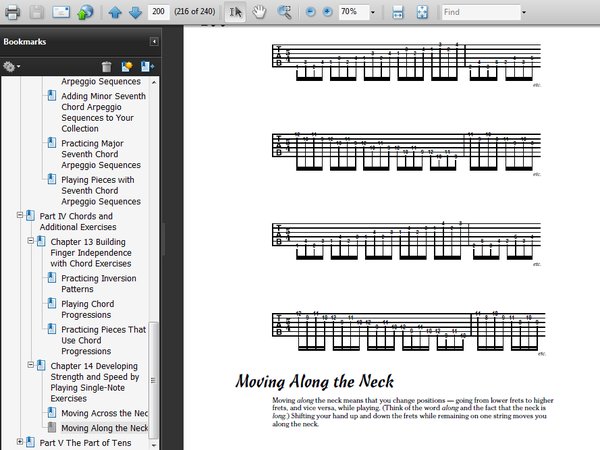
Task: Toggle fit one full page view
Action: click(x=422, y=12)
